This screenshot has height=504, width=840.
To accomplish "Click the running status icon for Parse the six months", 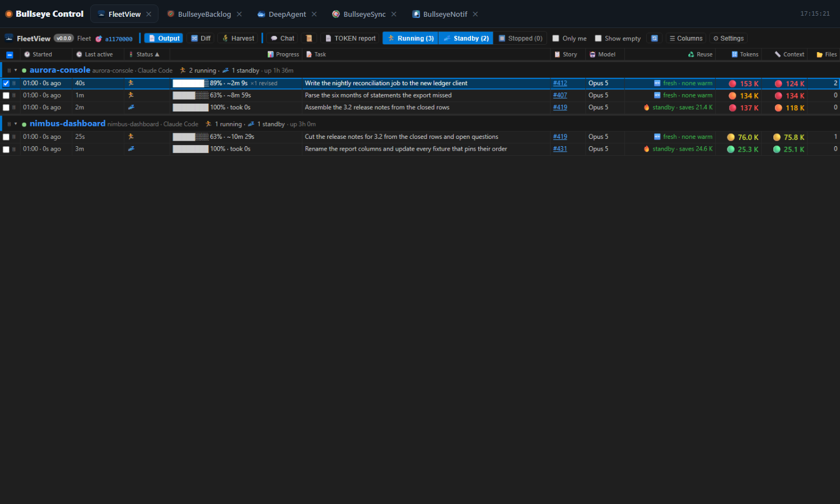I will point(131,95).
